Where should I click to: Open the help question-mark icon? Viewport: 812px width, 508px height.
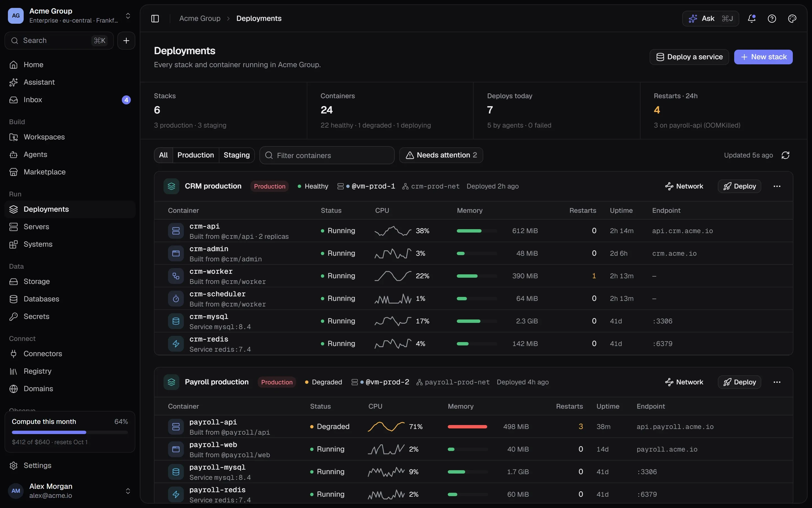[772, 18]
